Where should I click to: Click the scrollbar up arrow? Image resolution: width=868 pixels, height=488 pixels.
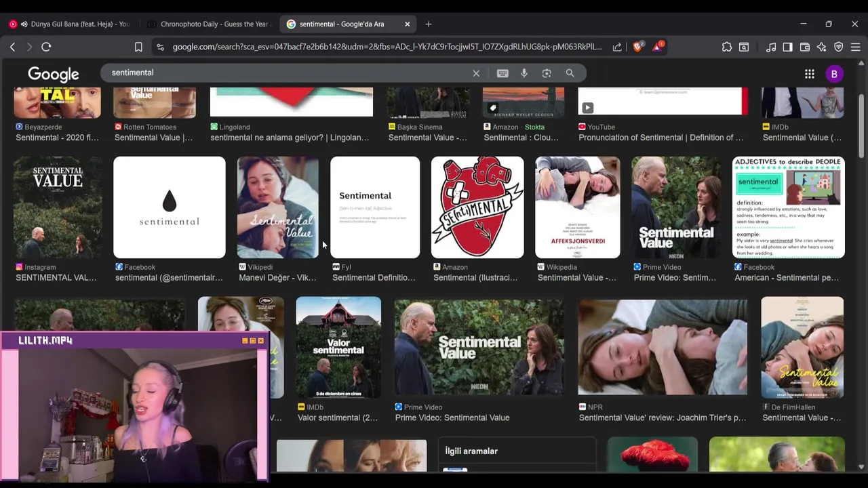point(861,64)
